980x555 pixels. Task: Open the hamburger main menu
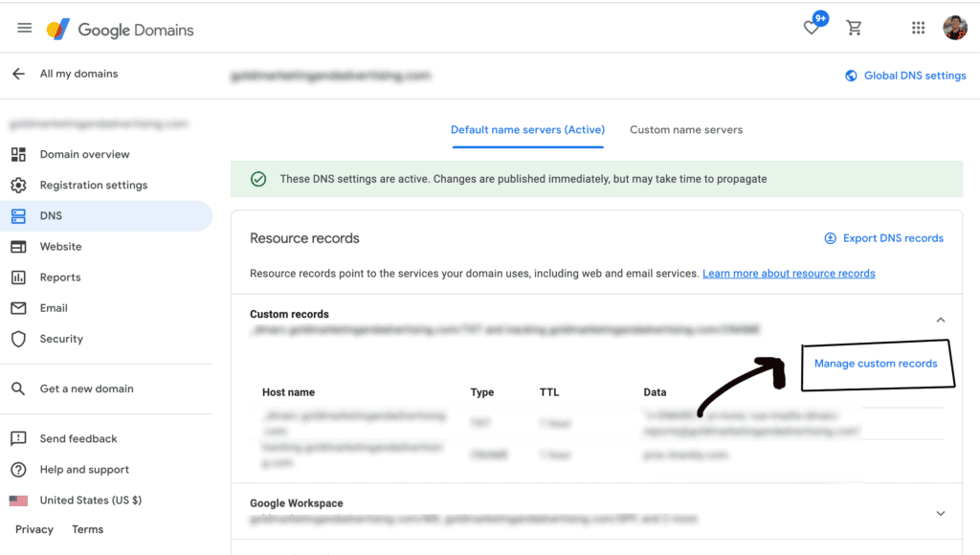[x=24, y=28]
